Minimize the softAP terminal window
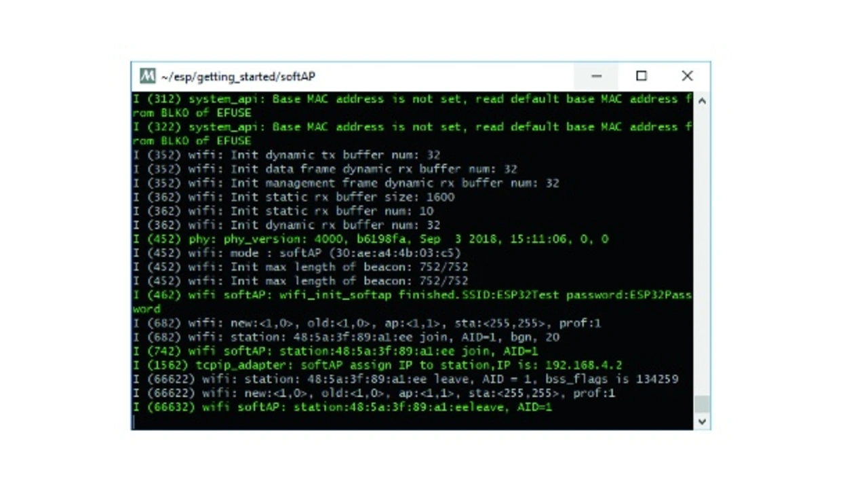Viewport: 868px width, 490px height. (x=596, y=76)
